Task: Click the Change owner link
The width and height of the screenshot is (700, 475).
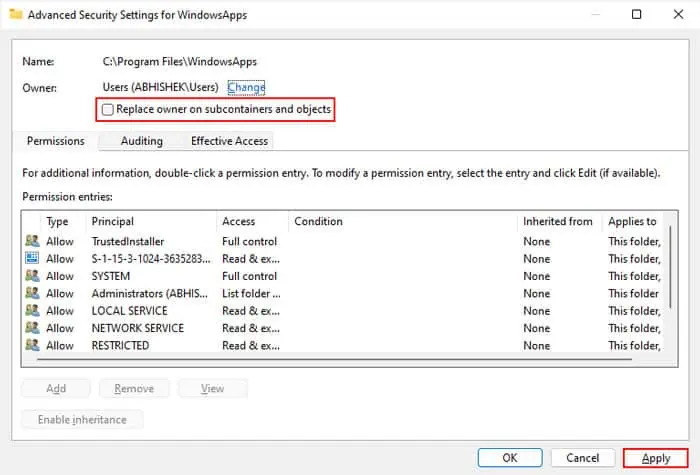Action: click(x=246, y=88)
